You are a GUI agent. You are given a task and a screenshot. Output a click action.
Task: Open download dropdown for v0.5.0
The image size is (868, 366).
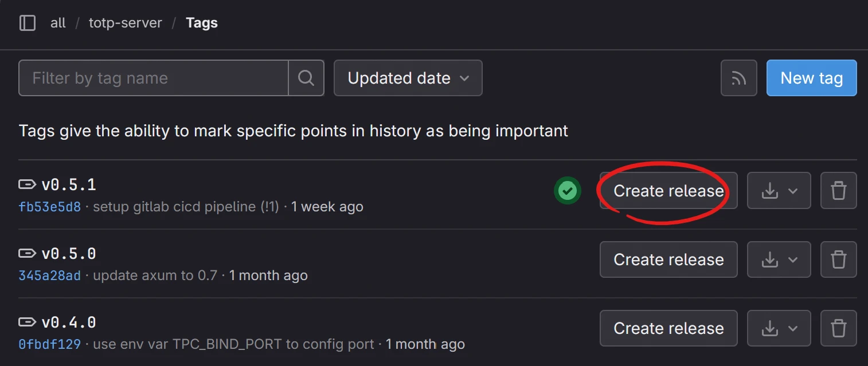pos(779,259)
